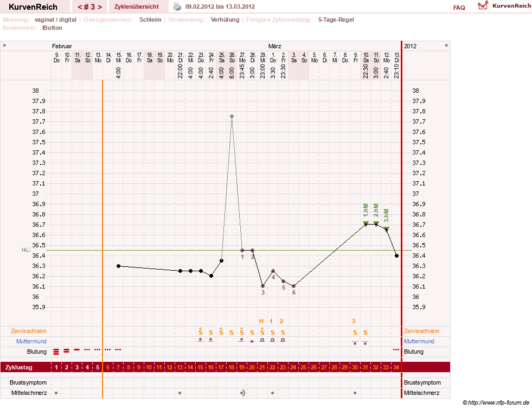Screen dimensions: 532x409
Task: Click the '26. So' date header
Action: pos(232,57)
